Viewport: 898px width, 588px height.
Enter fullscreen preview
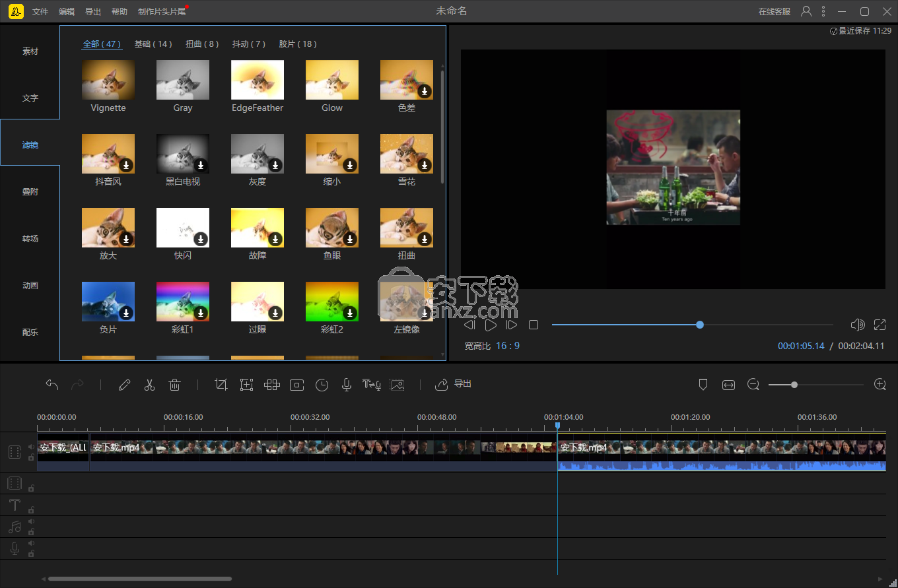[x=880, y=325]
